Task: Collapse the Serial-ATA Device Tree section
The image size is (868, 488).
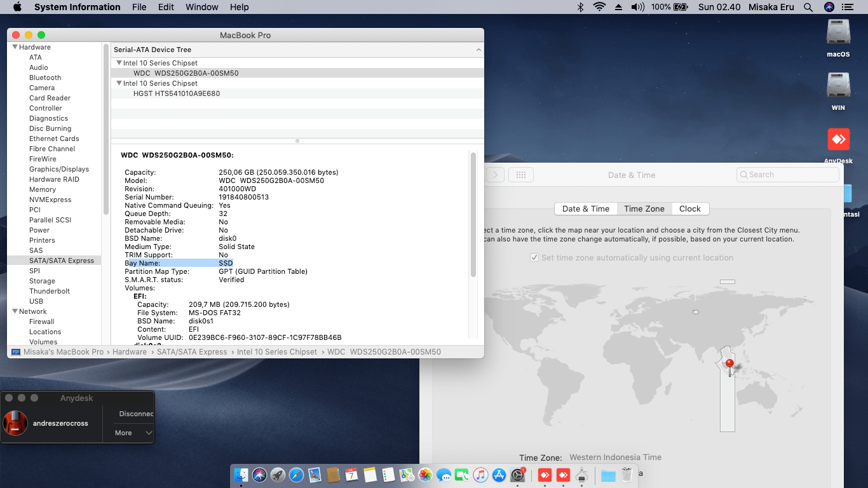Action: pos(479,49)
